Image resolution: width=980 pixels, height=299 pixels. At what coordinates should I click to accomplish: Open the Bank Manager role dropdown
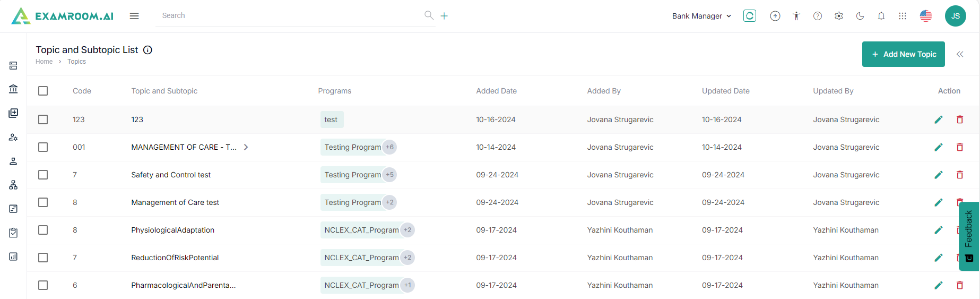tap(701, 16)
